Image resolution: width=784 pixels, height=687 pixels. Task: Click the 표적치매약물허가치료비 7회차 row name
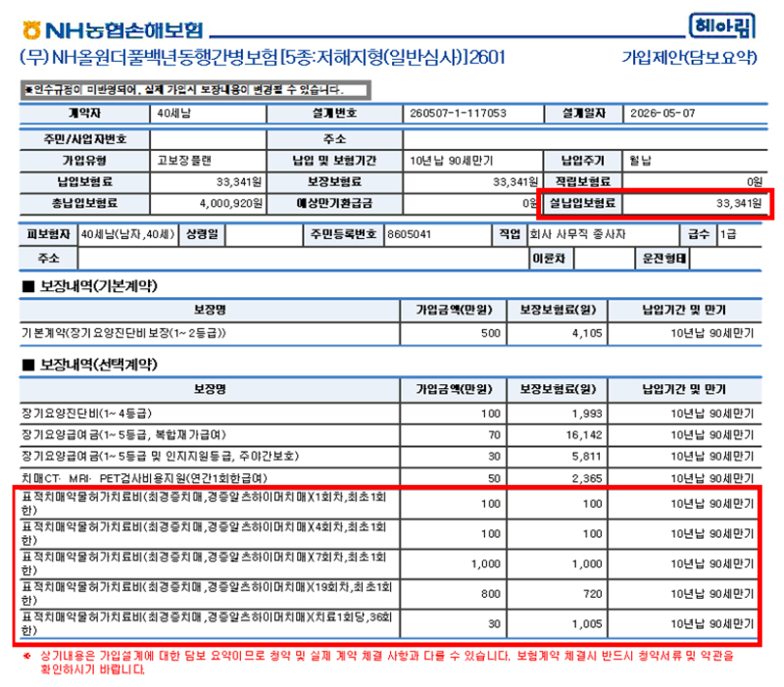click(x=204, y=564)
